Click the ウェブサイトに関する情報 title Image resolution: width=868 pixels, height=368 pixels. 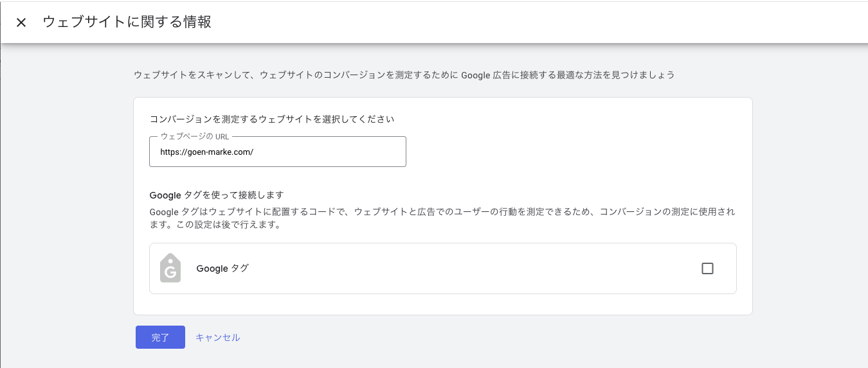click(127, 22)
